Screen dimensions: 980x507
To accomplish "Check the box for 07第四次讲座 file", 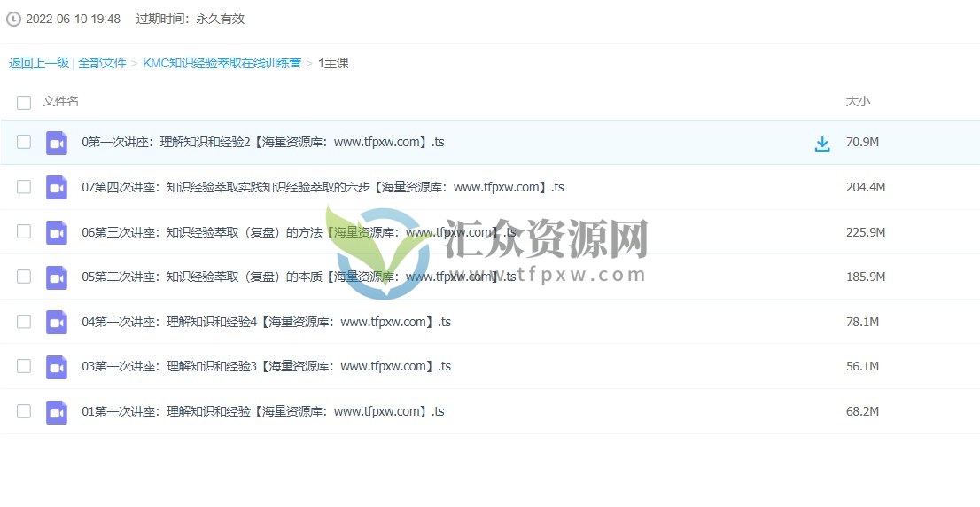I will tap(24, 187).
